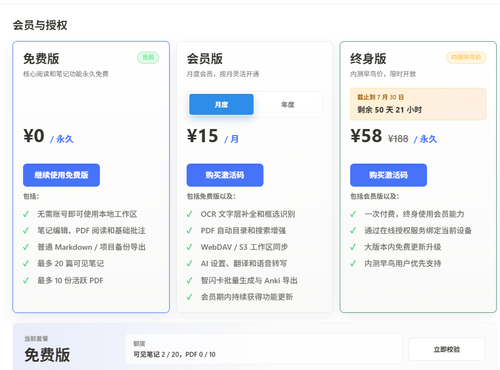Click the 截止到 7 月 30 日 countdown box

pyautogui.click(x=418, y=104)
